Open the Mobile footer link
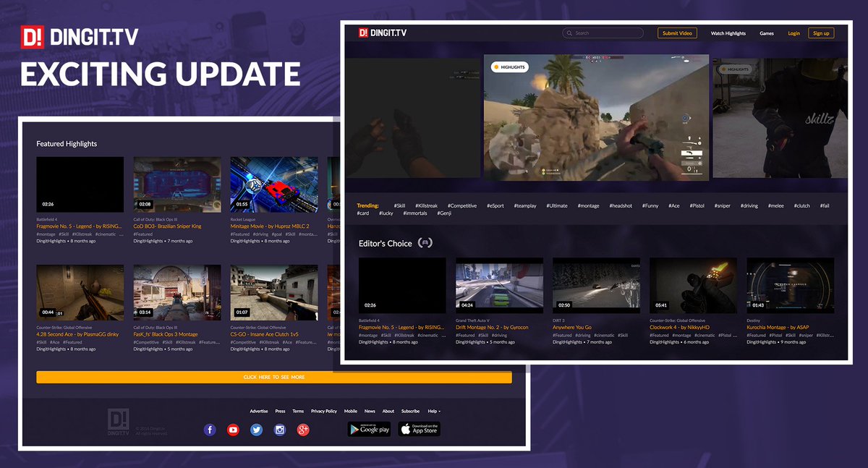 pyautogui.click(x=351, y=411)
